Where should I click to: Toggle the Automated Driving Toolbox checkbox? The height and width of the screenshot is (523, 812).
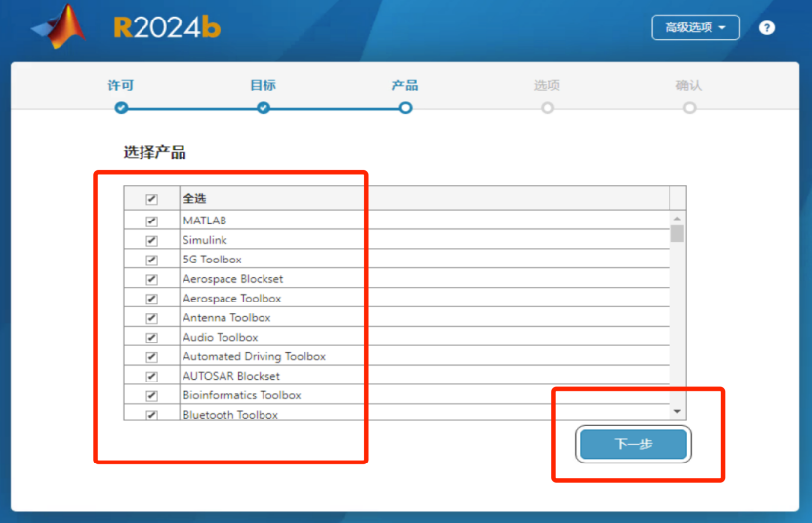pos(151,357)
